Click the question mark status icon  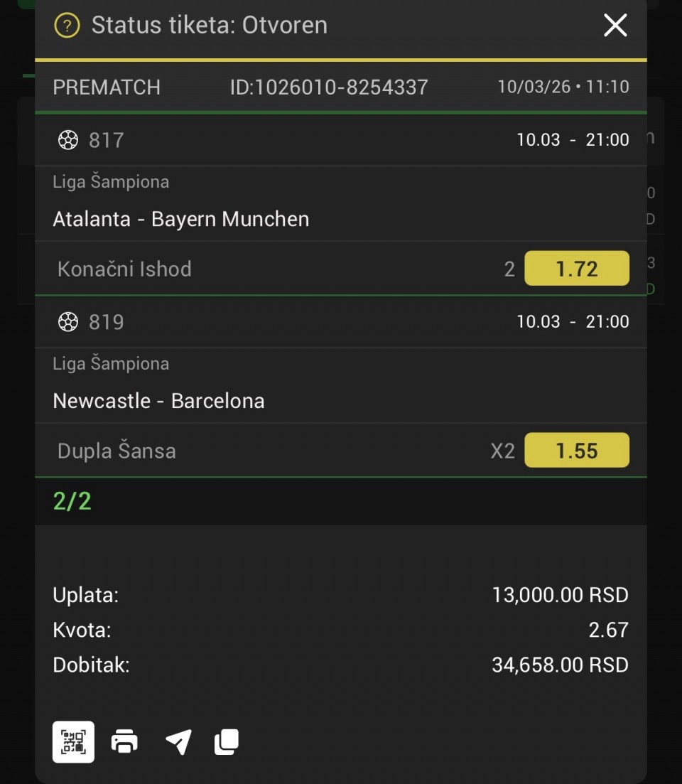[x=67, y=26]
